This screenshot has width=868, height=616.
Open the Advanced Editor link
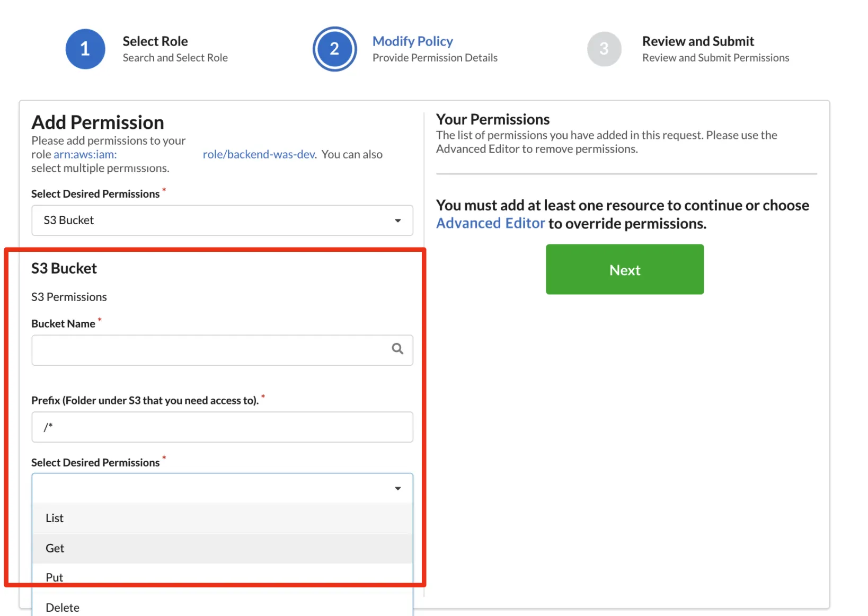(x=490, y=223)
